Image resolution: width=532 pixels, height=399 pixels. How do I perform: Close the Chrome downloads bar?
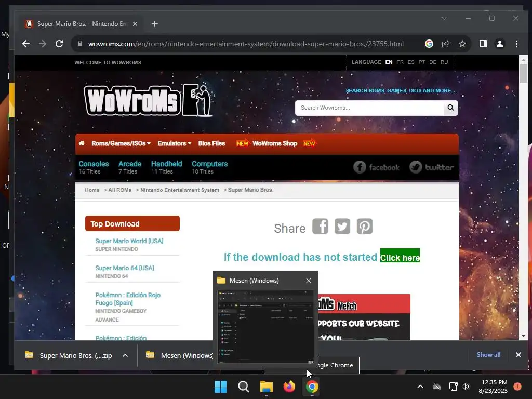(x=518, y=355)
